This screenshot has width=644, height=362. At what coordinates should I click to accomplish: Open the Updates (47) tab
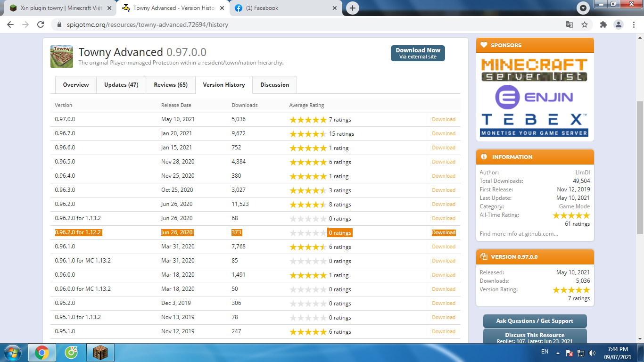pos(121,85)
